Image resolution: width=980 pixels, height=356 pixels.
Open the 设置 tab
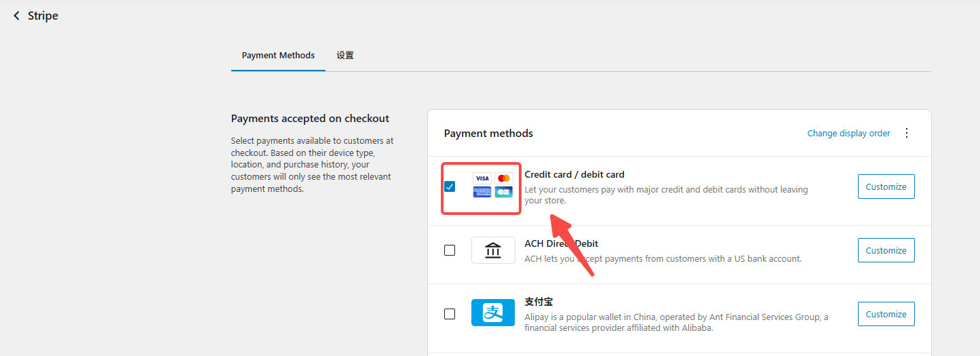click(x=345, y=56)
